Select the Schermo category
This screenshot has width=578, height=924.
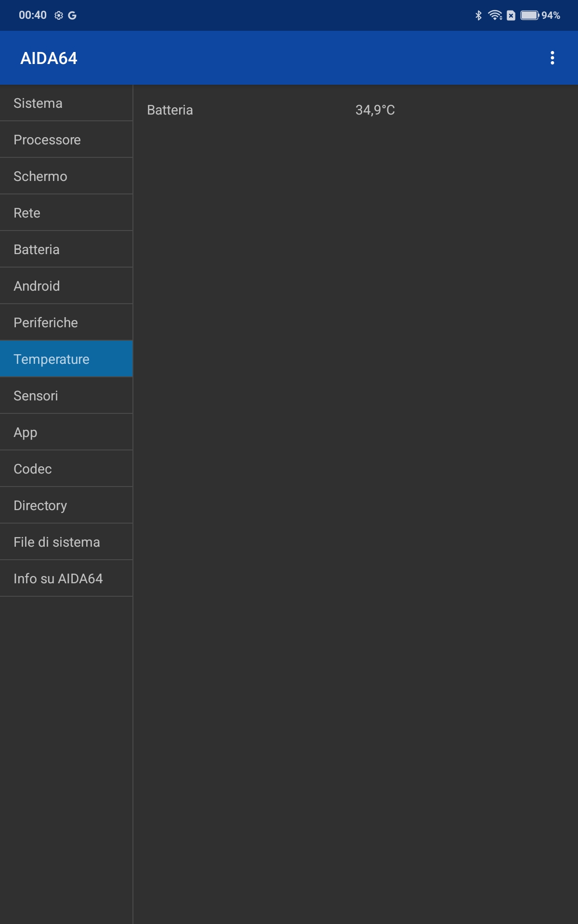click(66, 176)
